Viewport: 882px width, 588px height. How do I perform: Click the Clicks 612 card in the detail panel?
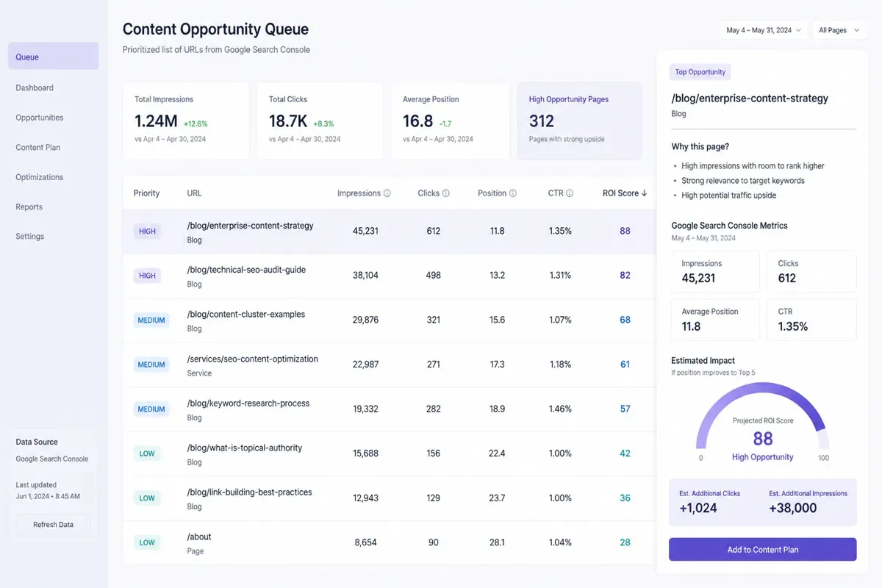(811, 271)
